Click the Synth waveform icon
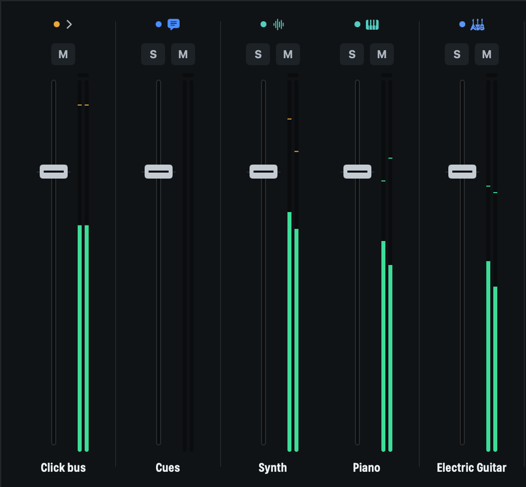The width and height of the screenshot is (526, 487). (x=278, y=24)
